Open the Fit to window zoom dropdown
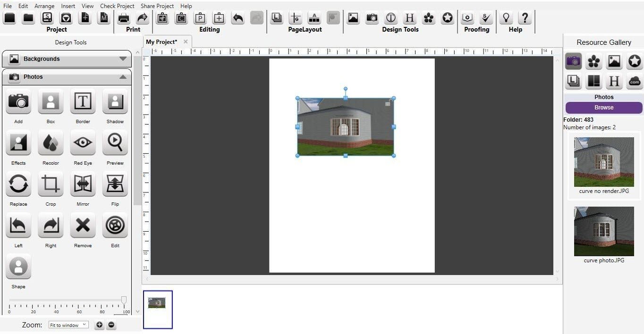 tap(68, 325)
